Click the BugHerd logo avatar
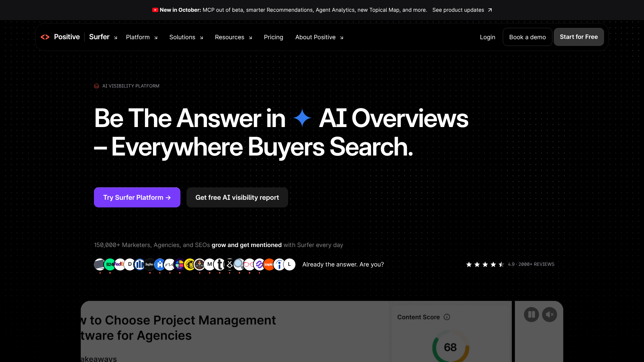This screenshot has width=644, height=362. (150, 264)
